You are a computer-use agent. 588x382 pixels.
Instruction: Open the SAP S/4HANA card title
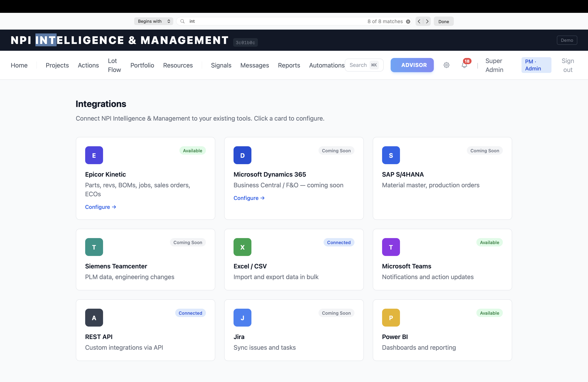tap(403, 174)
